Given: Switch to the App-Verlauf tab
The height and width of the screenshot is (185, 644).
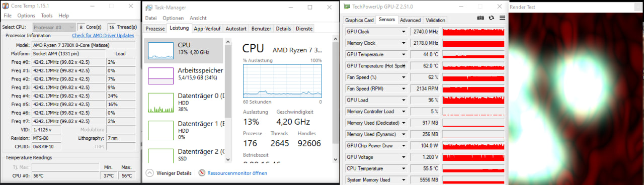Looking at the screenshot, I should click(207, 29).
